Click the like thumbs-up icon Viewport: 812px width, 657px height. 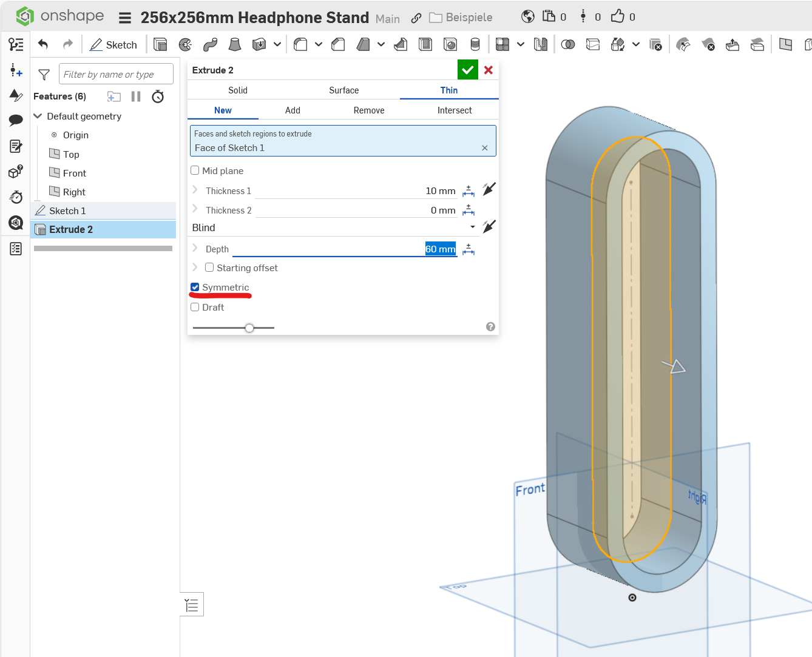tap(618, 16)
